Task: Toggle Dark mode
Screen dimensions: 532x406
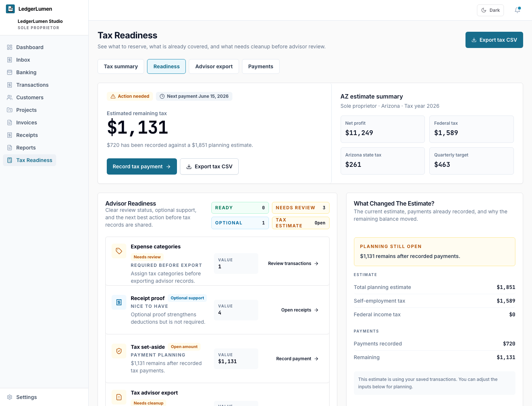Action: pos(490,10)
